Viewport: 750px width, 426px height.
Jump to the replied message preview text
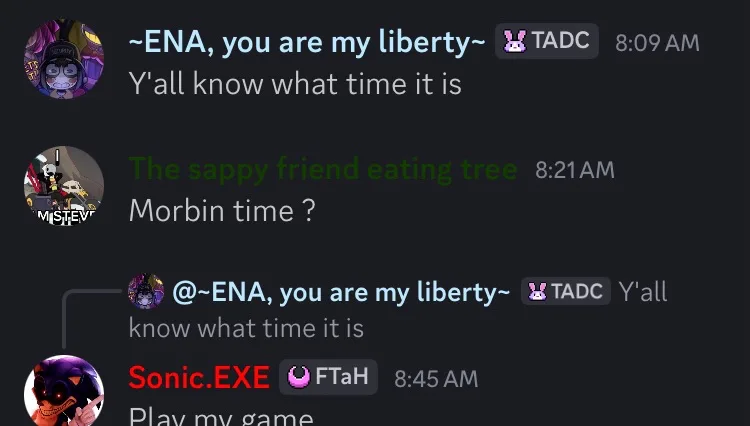[x=246, y=326]
